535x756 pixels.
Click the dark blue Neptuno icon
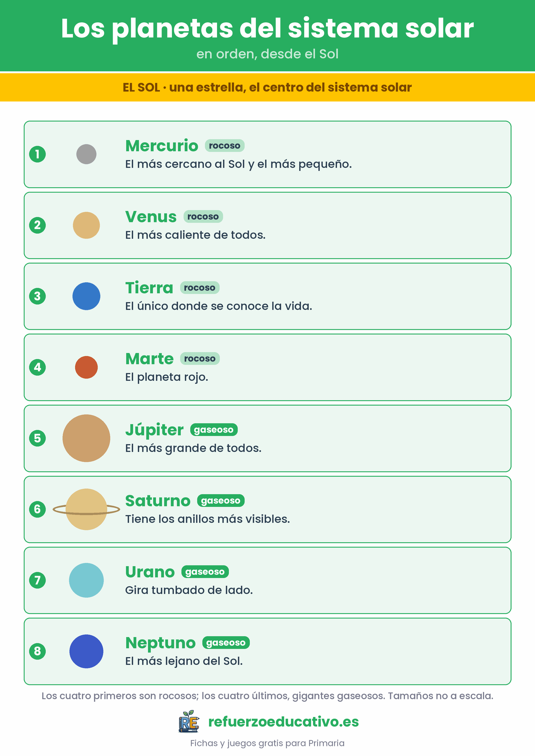pos(86,651)
